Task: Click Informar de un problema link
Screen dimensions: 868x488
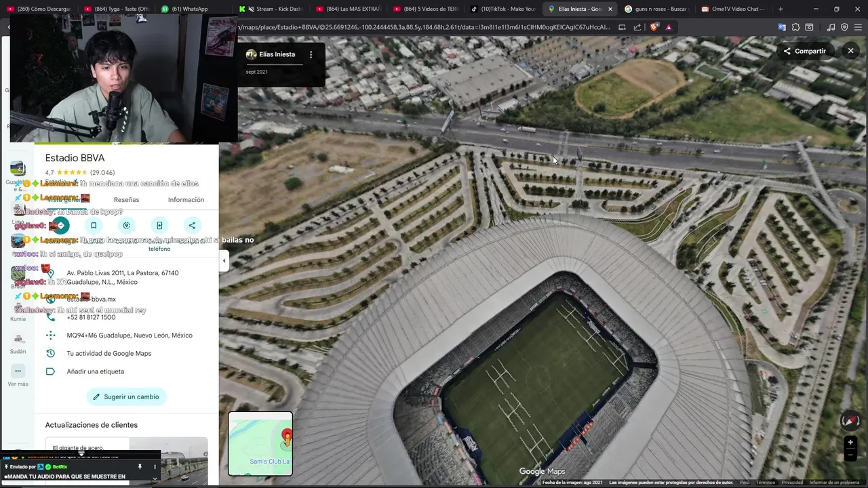Action: pyautogui.click(x=834, y=483)
